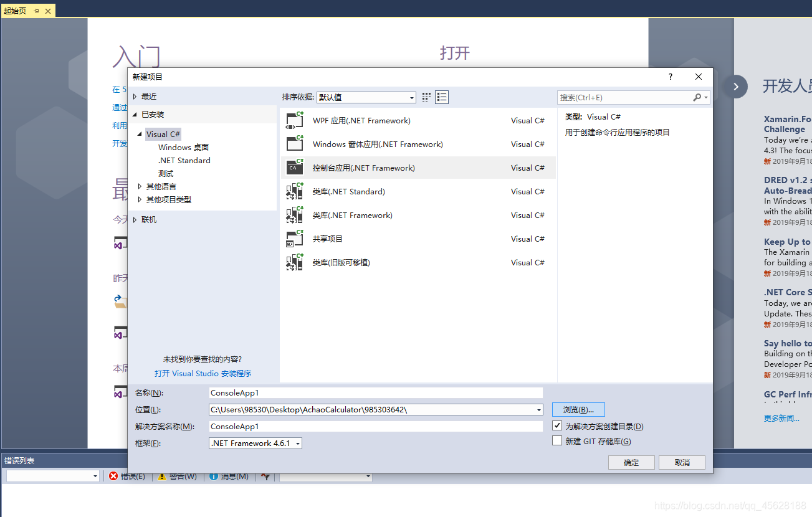Toggle the 错误(E) error filter in 错误列表
The width and height of the screenshot is (812, 517).
pos(127,476)
